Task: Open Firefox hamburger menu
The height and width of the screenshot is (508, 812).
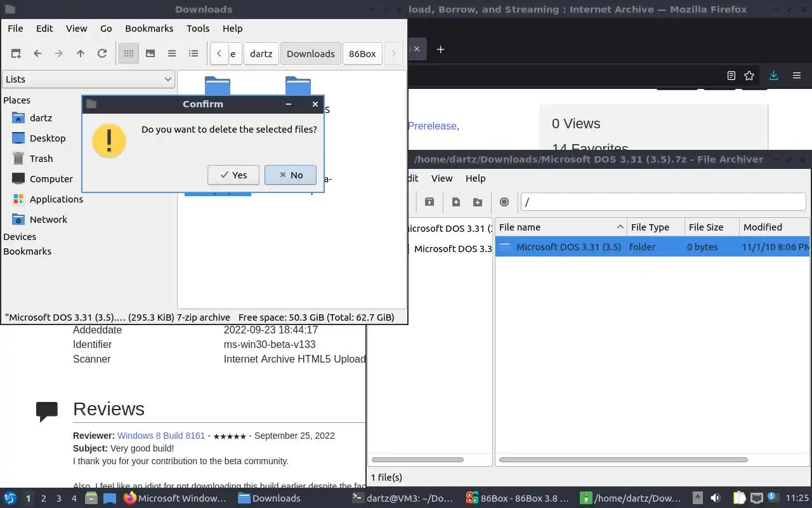Action: [797, 76]
